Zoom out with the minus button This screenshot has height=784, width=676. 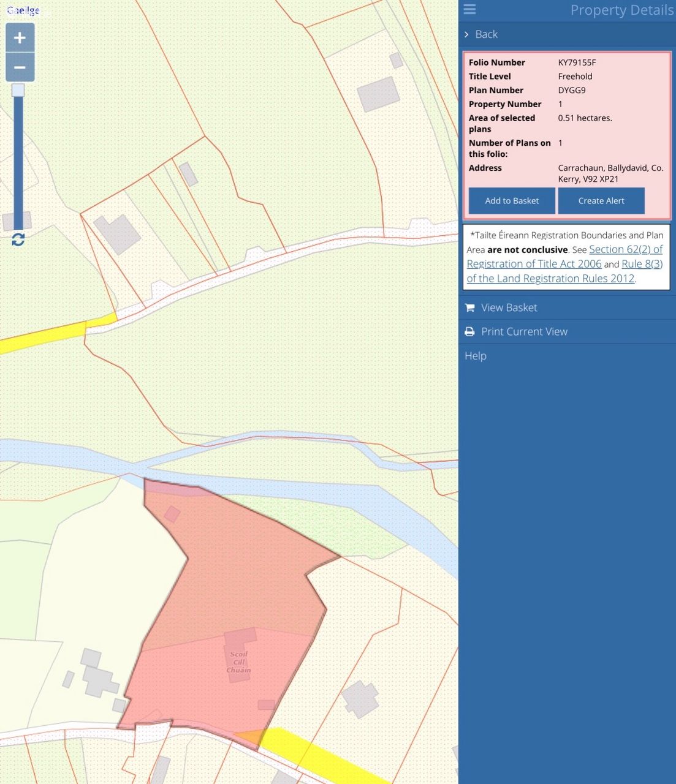pos(20,67)
